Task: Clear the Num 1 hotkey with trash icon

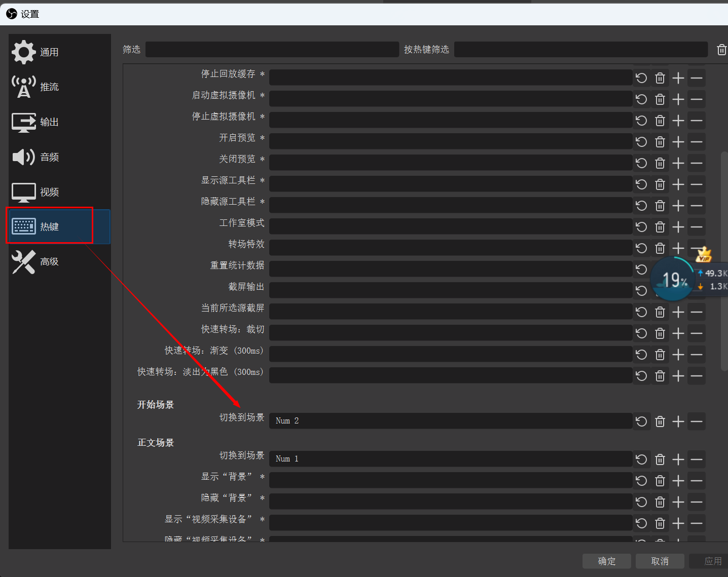Action: point(660,459)
